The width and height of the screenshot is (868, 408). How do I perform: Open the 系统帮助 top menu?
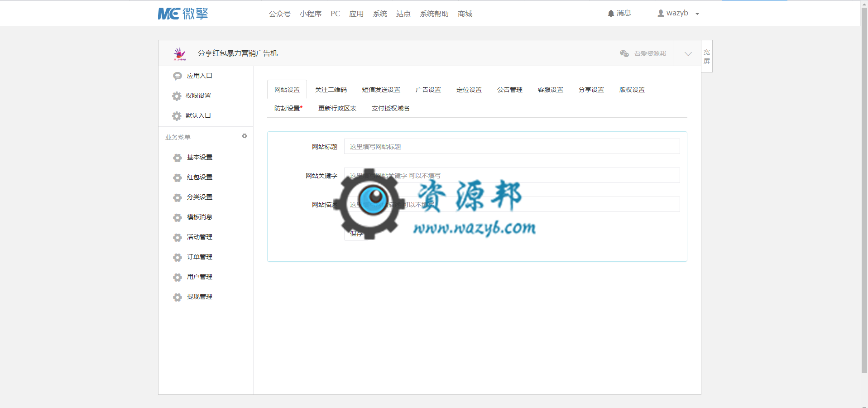click(434, 14)
